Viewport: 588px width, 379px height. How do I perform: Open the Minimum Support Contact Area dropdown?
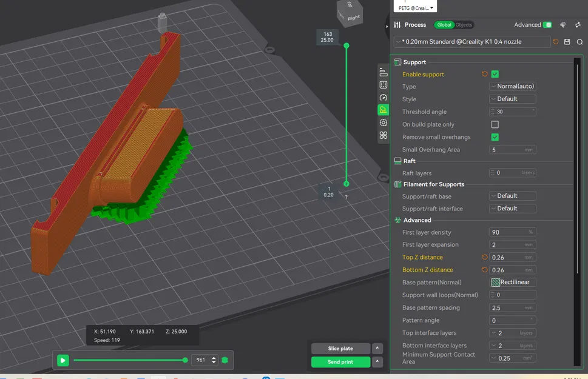point(512,358)
